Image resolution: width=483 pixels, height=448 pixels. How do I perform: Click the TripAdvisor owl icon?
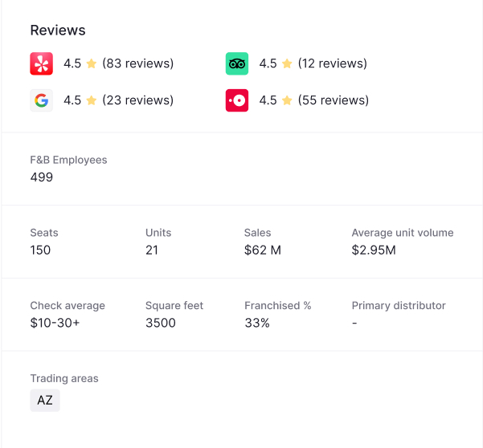(237, 63)
